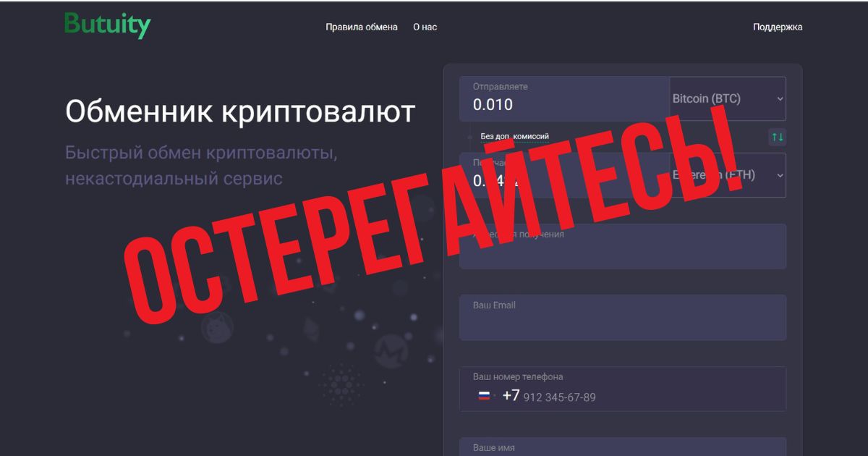Screen dimensions: 868x456
Task: Click the Butuity logo
Action: (x=107, y=25)
